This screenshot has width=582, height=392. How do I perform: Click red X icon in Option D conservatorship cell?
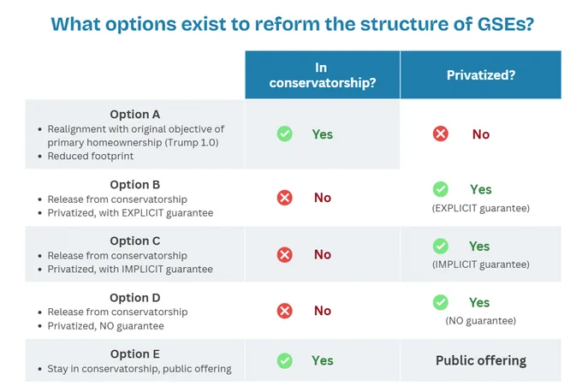(285, 311)
